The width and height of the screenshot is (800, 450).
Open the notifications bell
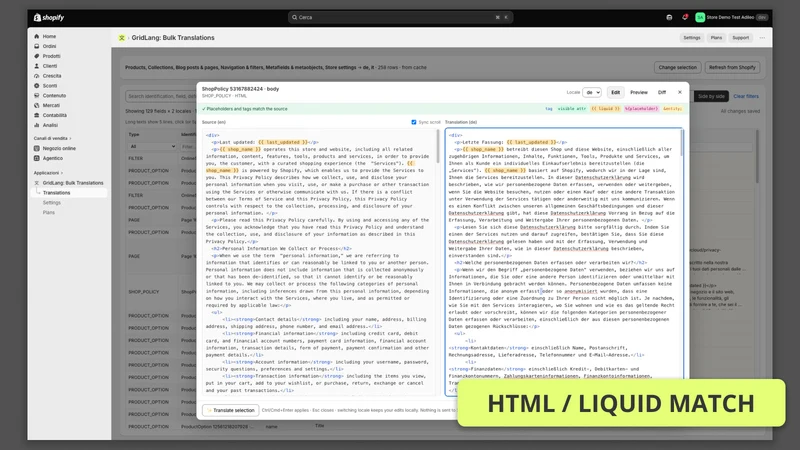pyautogui.click(x=685, y=17)
